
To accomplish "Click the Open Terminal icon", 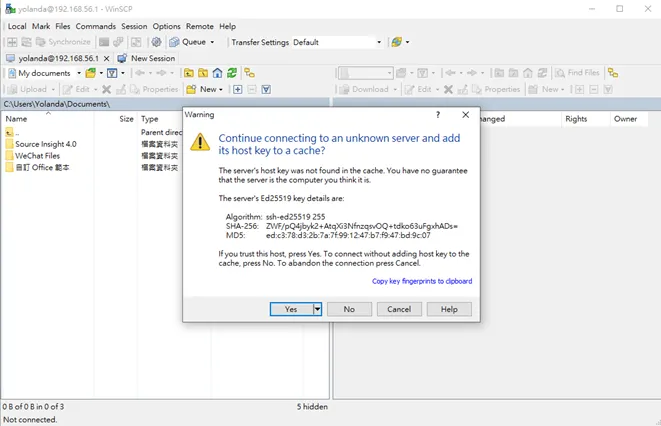I will click(104, 42).
